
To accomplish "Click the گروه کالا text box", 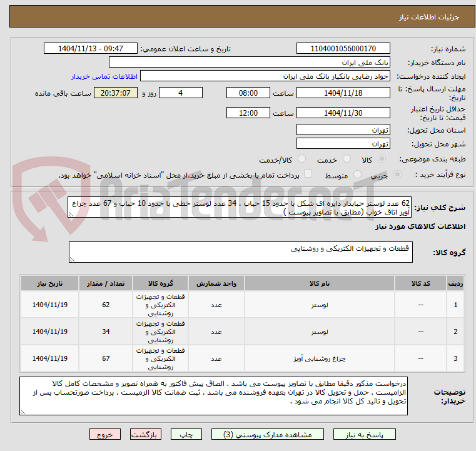I will [240, 252].
